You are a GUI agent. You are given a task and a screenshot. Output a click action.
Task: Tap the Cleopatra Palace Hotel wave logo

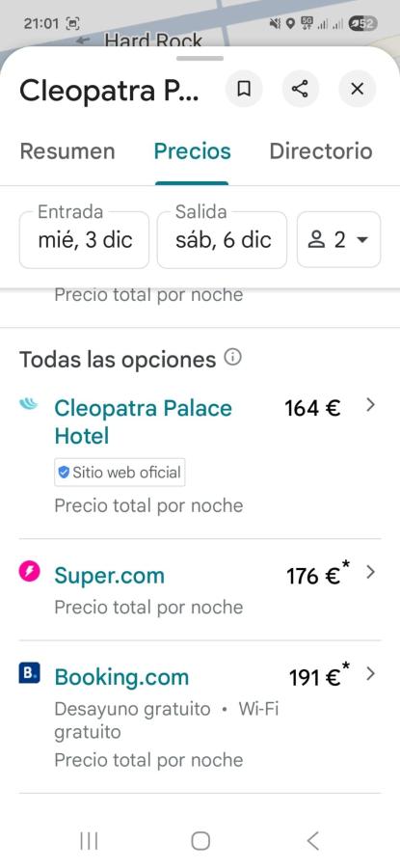click(28, 405)
